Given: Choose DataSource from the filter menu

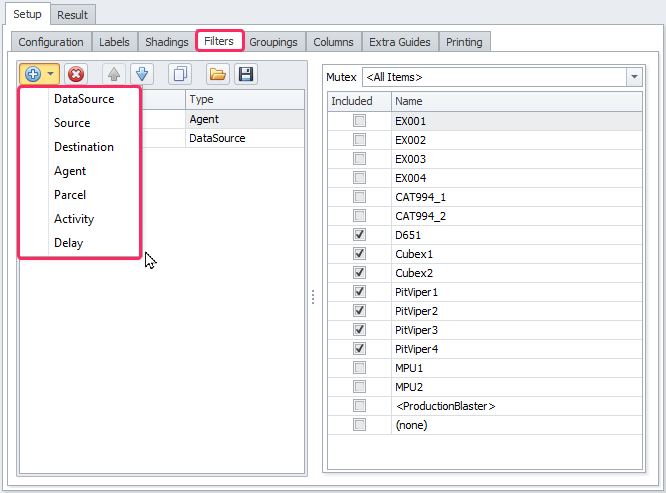Looking at the screenshot, I should [x=84, y=99].
